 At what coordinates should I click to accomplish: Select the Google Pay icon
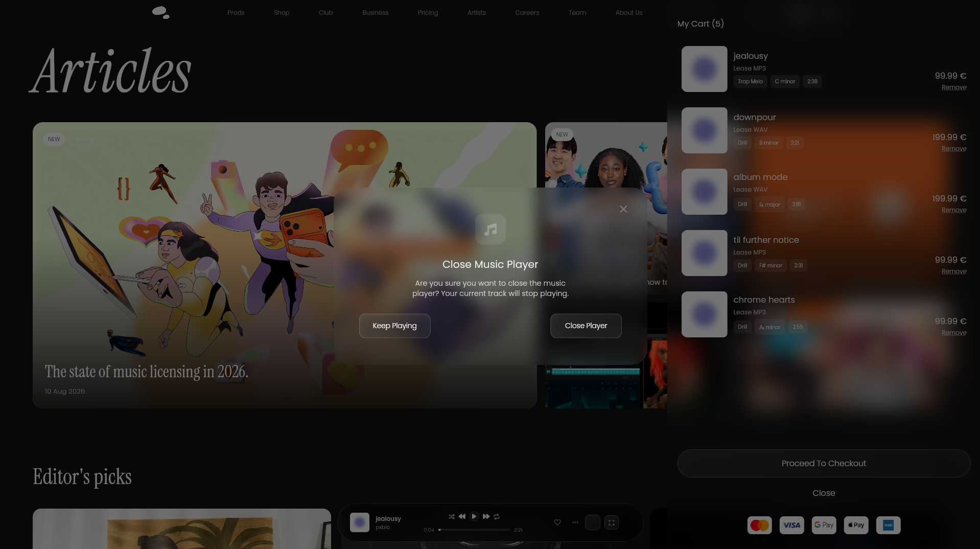[x=824, y=525]
